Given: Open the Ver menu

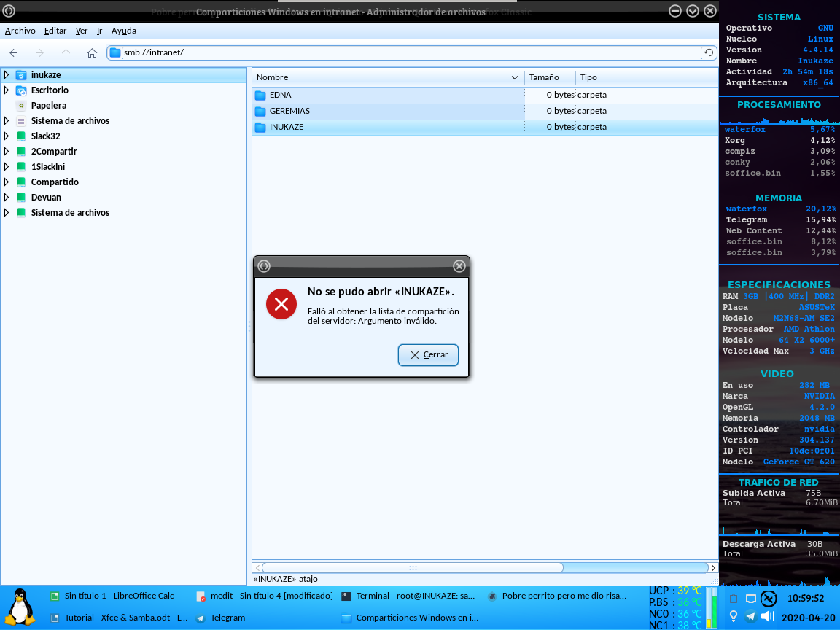Looking at the screenshot, I should [82, 31].
